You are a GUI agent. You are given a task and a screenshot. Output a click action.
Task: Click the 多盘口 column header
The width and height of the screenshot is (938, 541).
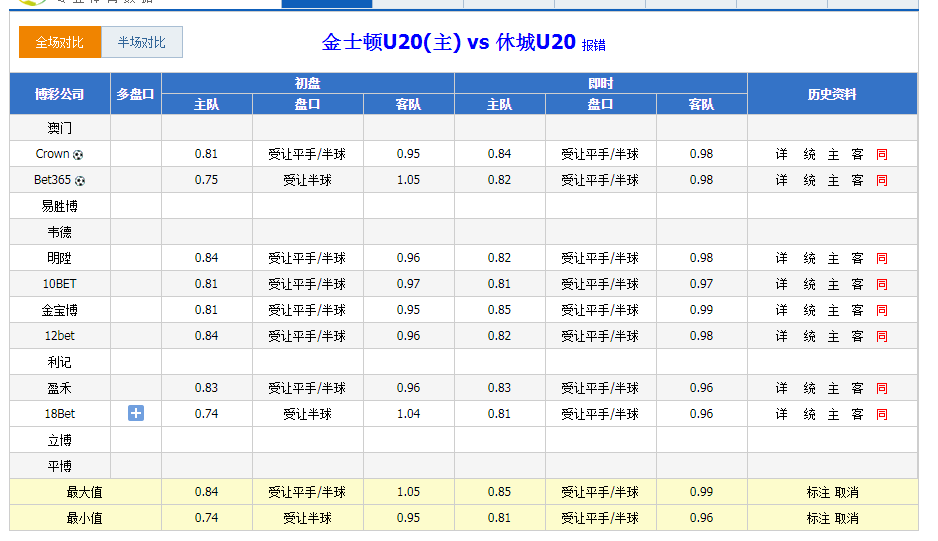[136, 94]
